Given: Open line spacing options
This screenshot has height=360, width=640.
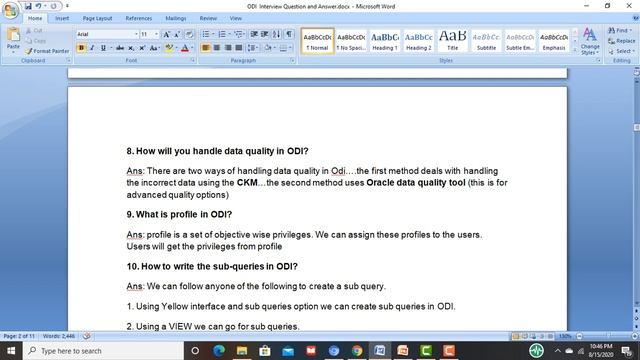Looking at the screenshot, I should coord(252,48).
